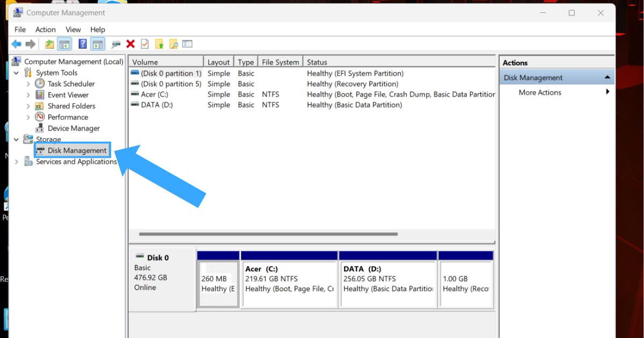The height and width of the screenshot is (338, 644).
Task: Click the red X delete toolbar icon
Action: (130, 43)
